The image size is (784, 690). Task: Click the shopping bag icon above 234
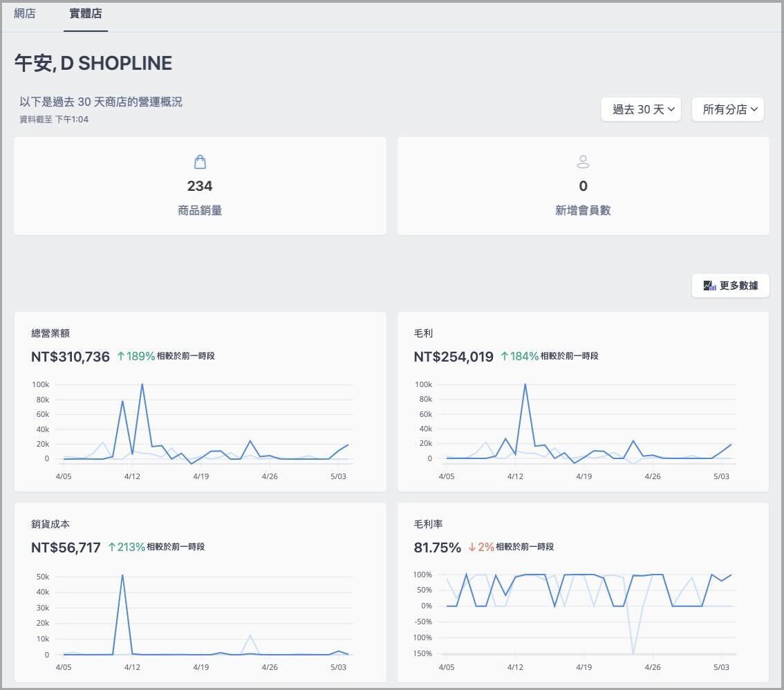200,162
